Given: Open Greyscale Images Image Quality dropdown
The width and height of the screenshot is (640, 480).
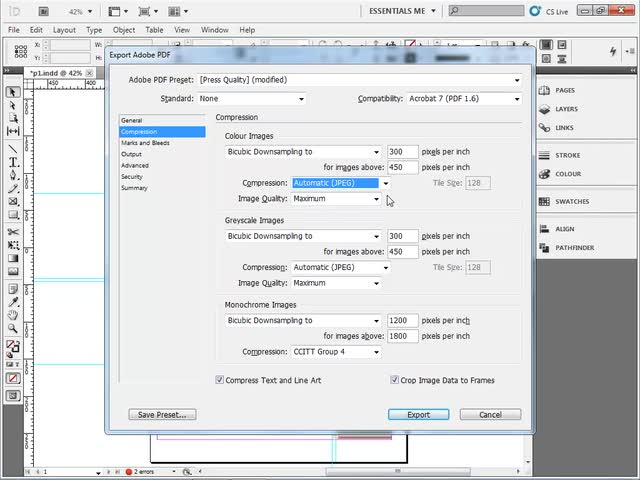Looking at the screenshot, I should [x=336, y=283].
